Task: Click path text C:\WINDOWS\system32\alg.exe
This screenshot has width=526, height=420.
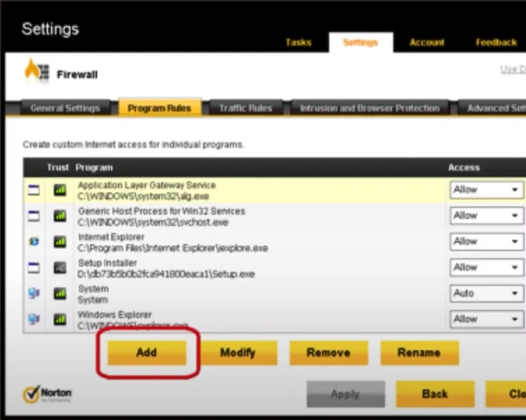Action: [x=143, y=196]
